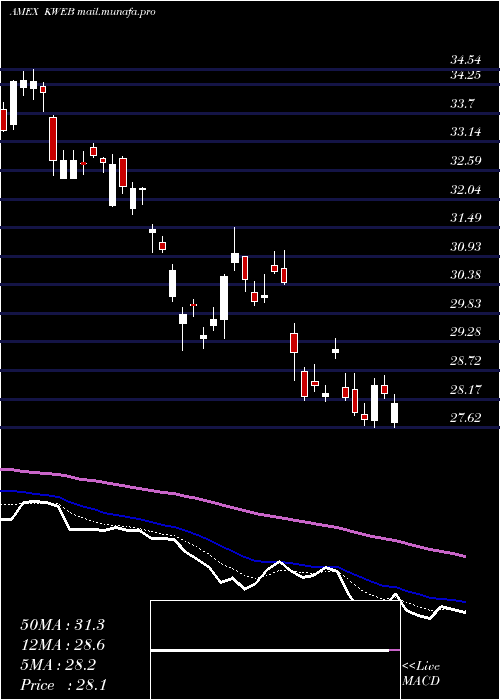Select the '5MA : 28.2' readout
Image resolution: width=500 pixels, height=700 pixels.
point(57,665)
